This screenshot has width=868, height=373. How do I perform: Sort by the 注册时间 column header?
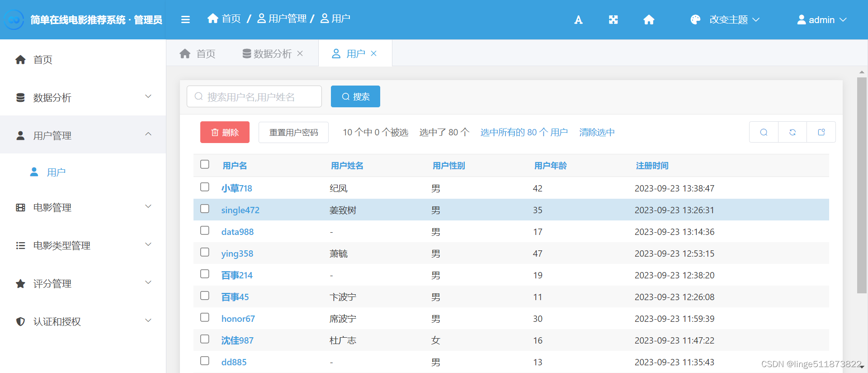coord(652,166)
